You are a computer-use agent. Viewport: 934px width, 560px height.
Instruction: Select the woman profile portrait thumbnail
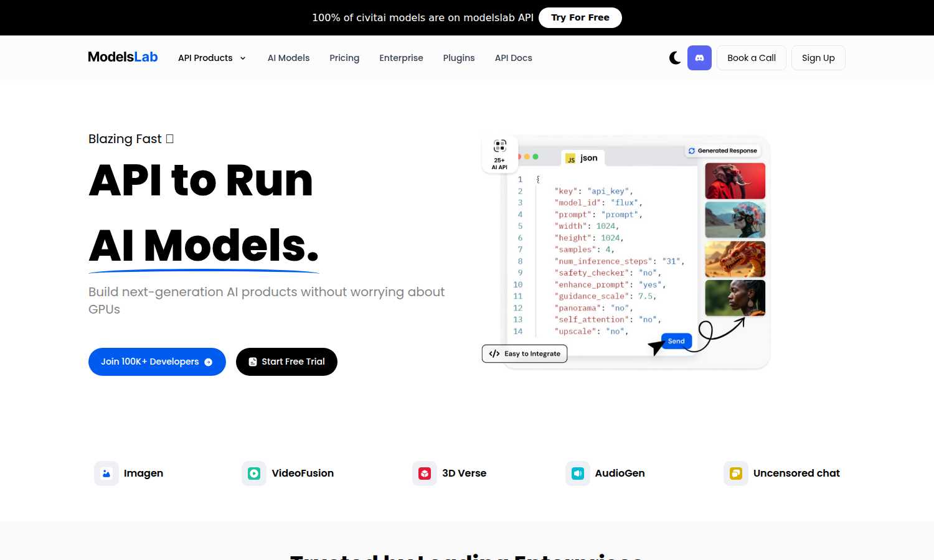click(x=735, y=298)
